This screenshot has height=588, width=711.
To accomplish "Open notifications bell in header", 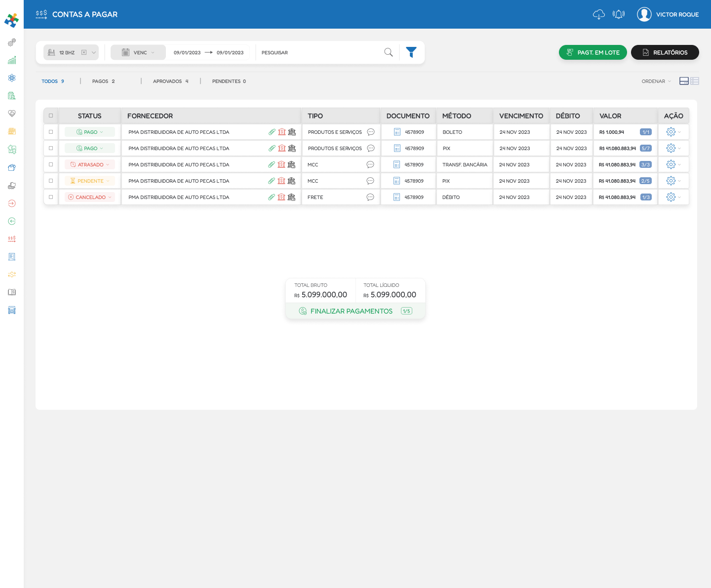I will (x=619, y=14).
